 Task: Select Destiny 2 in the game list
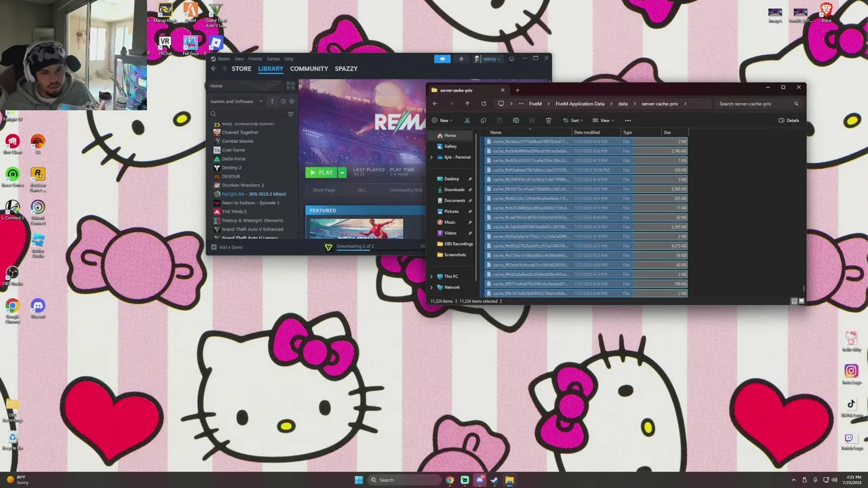click(x=231, y=167)
